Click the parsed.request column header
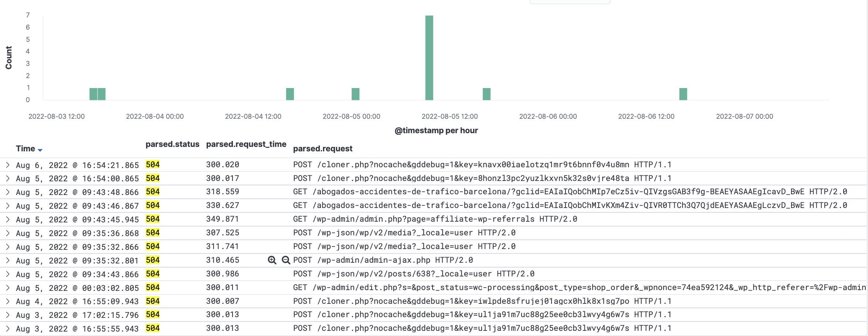Screen dimensions: 868x336 [x=322, y=149]
